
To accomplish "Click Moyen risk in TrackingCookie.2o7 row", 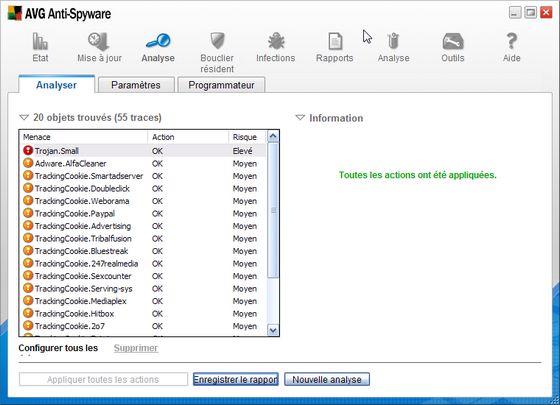I will tap(245, 326).
